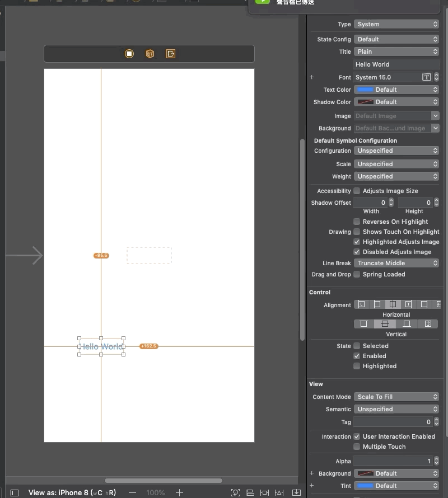Increment the Tag value stepper
The image size is (448, 498).
coord(436,420)
